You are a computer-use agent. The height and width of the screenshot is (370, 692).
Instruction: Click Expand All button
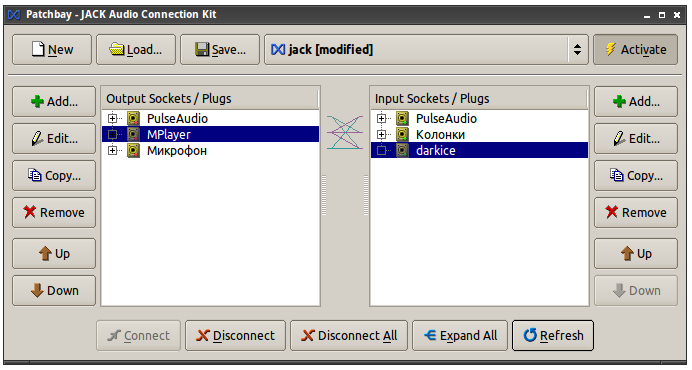pos(460,336)
